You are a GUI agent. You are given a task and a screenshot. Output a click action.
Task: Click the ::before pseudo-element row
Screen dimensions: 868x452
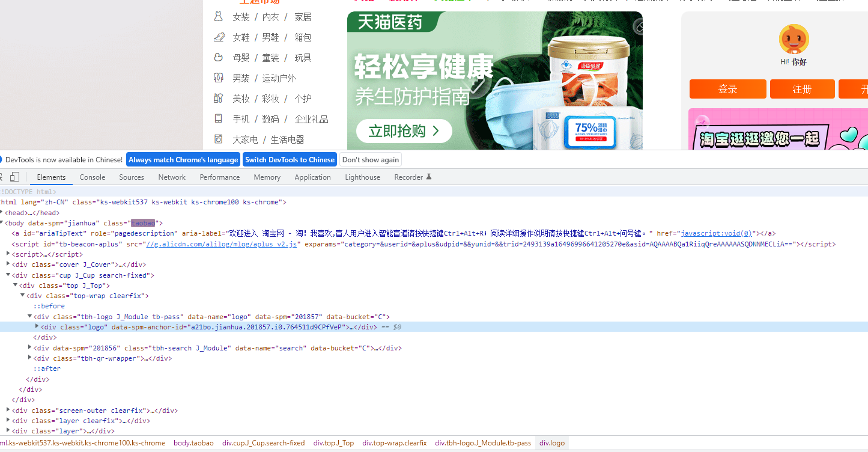coord(49,307)
